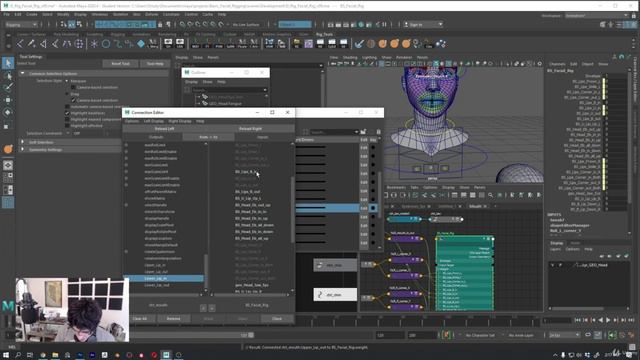
Task: Expand the Symmetry Settings section
Action: (x=22, y=150)
